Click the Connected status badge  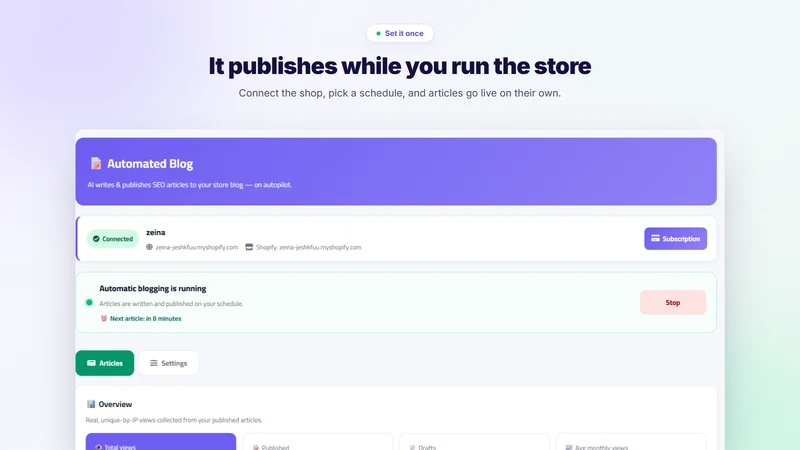coord(113,239)
